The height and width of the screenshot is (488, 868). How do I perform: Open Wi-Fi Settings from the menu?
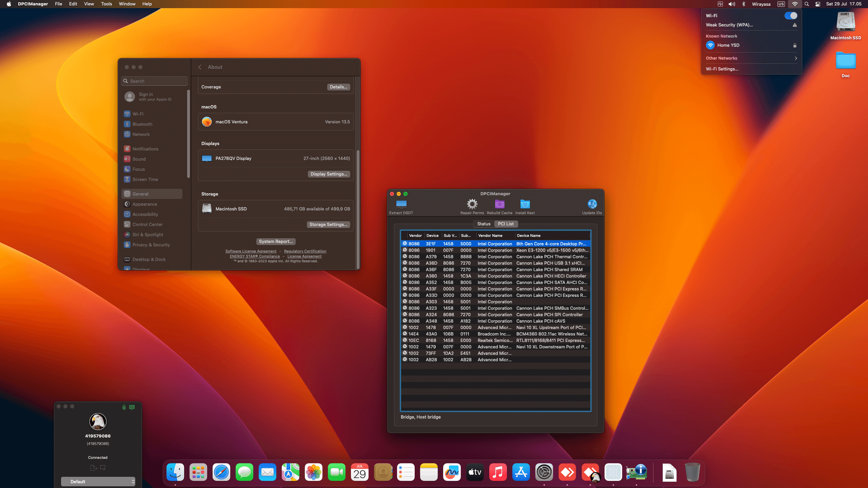(722, 69)
